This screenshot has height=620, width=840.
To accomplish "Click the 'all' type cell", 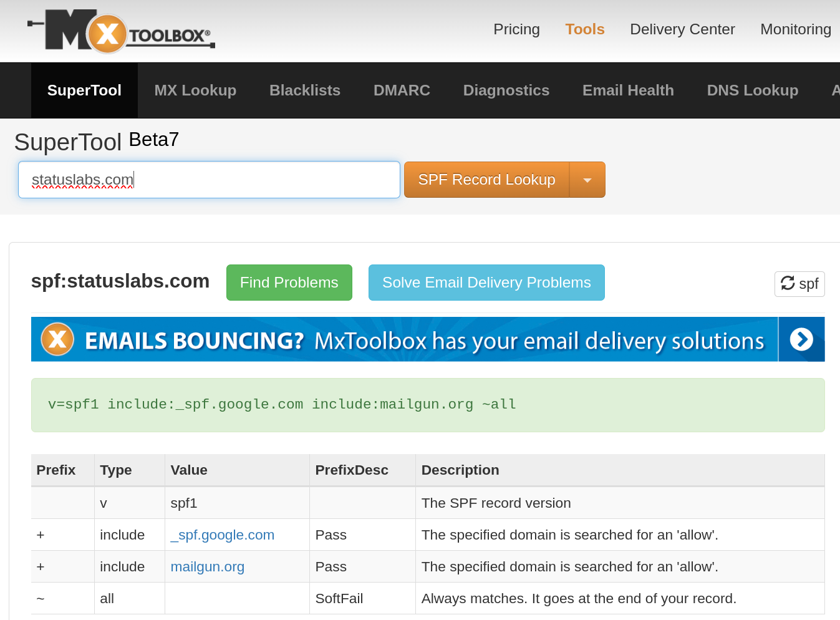I will coord(130,599).
